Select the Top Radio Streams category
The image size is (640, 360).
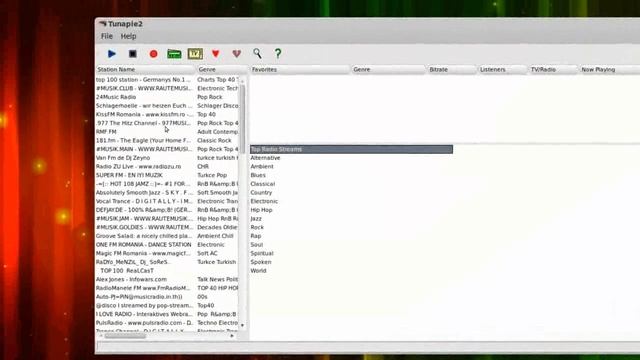pos(351,149)
